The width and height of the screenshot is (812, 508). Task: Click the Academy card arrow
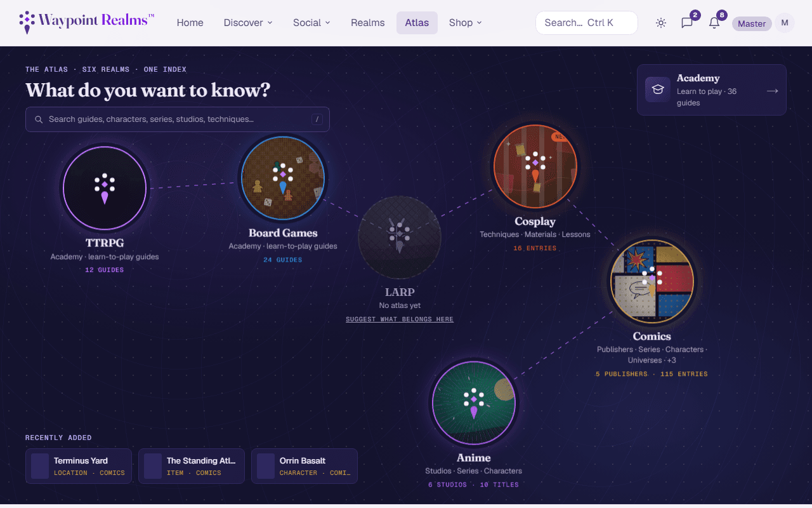point(772,91)
